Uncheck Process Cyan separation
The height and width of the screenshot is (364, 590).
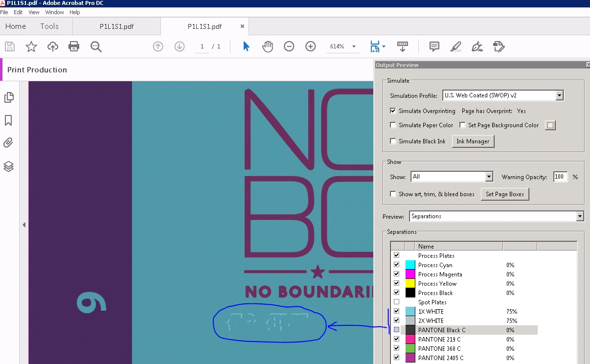coord(396,265)
